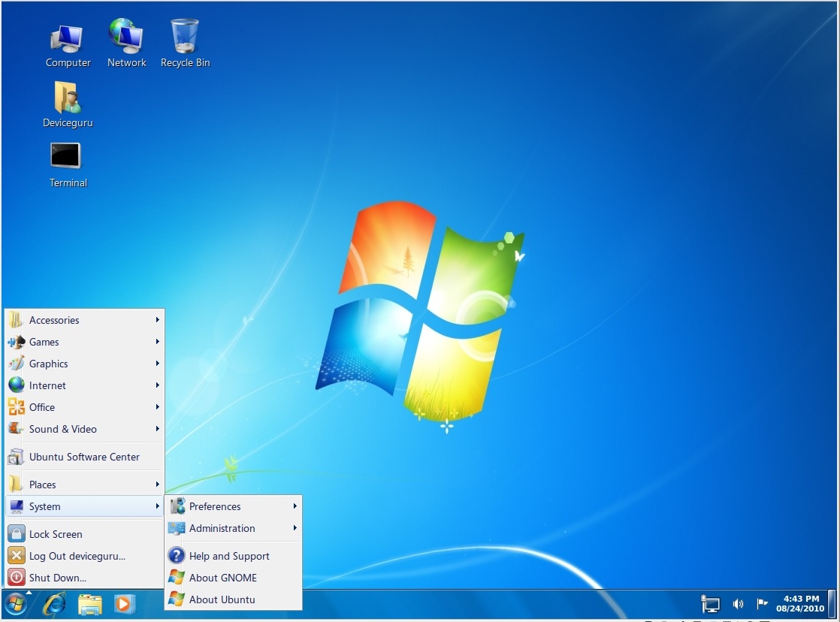Expand the Administration submenu arrow
Viewport: 840px width, 622px height.
pos(295,527)
